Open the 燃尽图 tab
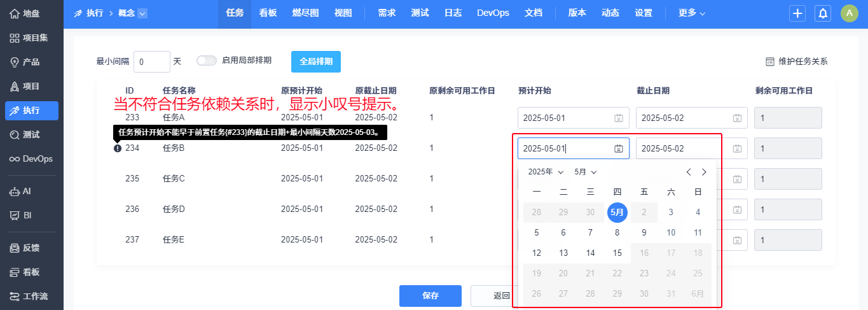868x310 pixels. 305,13
